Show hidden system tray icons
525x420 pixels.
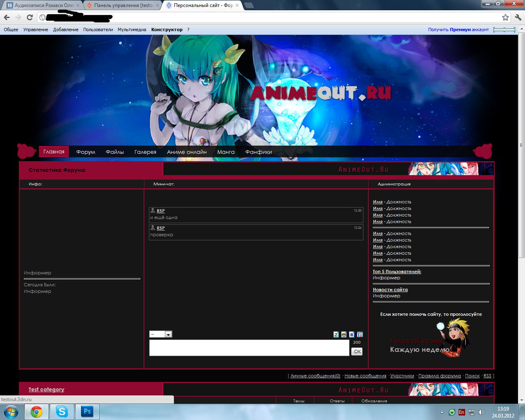[x=442, y=412]
